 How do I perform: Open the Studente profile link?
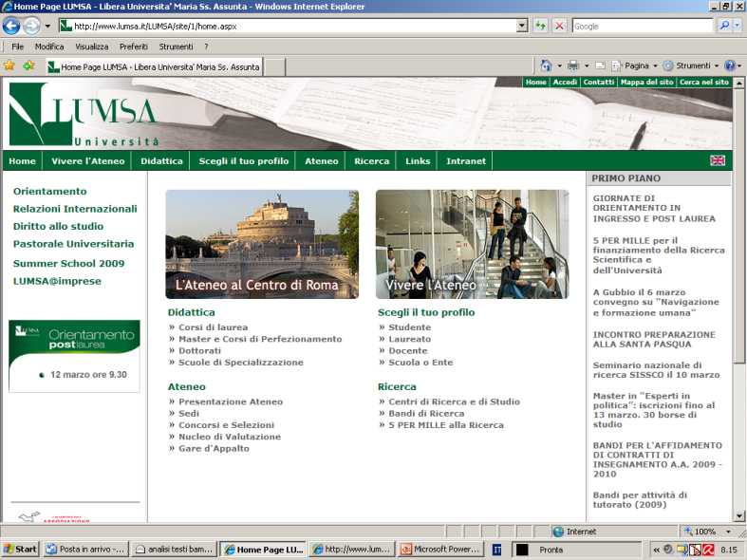410,327
